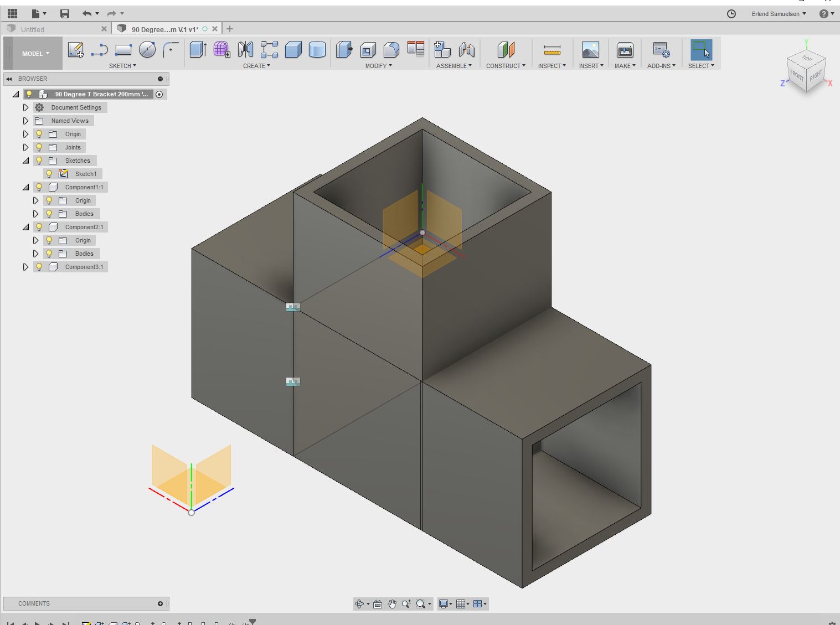
Task: Select the Rectangular Pattern tool
Action: tap(269, 50)
